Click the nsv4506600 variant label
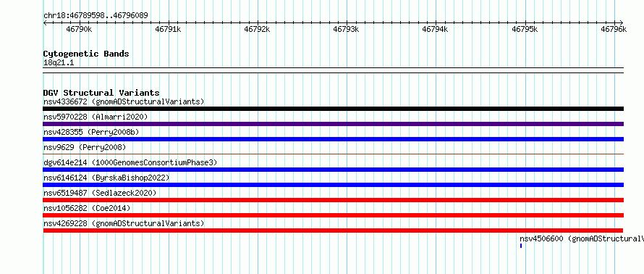 (x=582, y=238)
